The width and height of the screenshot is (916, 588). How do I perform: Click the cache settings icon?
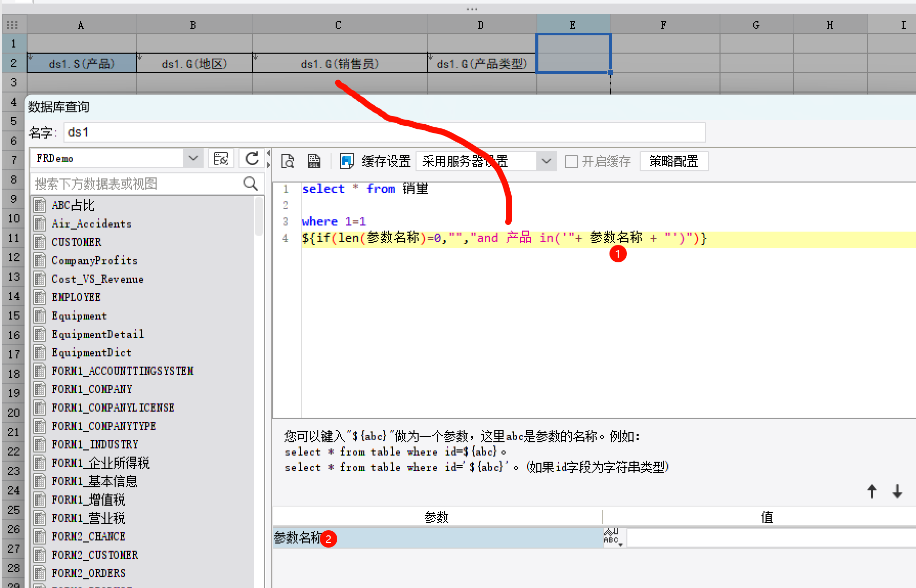347,161
